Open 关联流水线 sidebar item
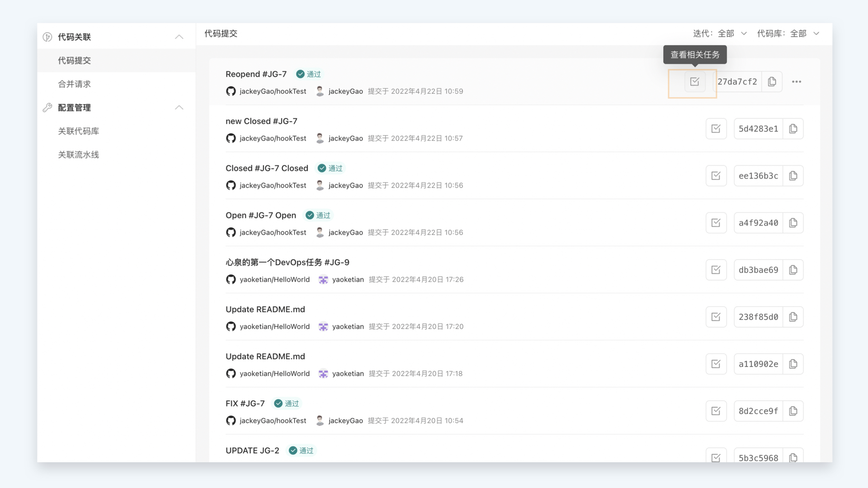The height and width of the screenshot is (488, 868). click(78, 155)
